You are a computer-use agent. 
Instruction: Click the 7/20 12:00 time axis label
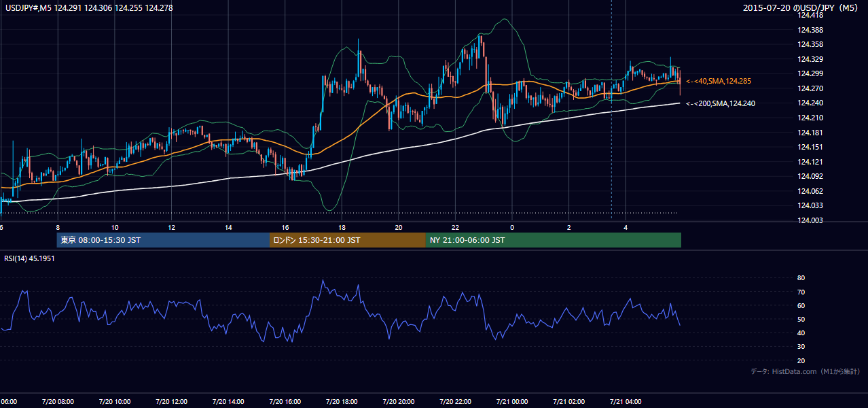point(171,402)
